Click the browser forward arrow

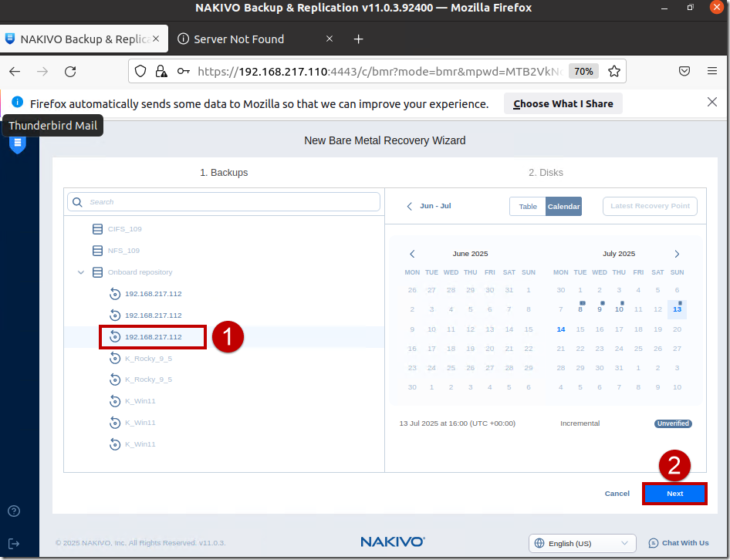click(42, 71)
